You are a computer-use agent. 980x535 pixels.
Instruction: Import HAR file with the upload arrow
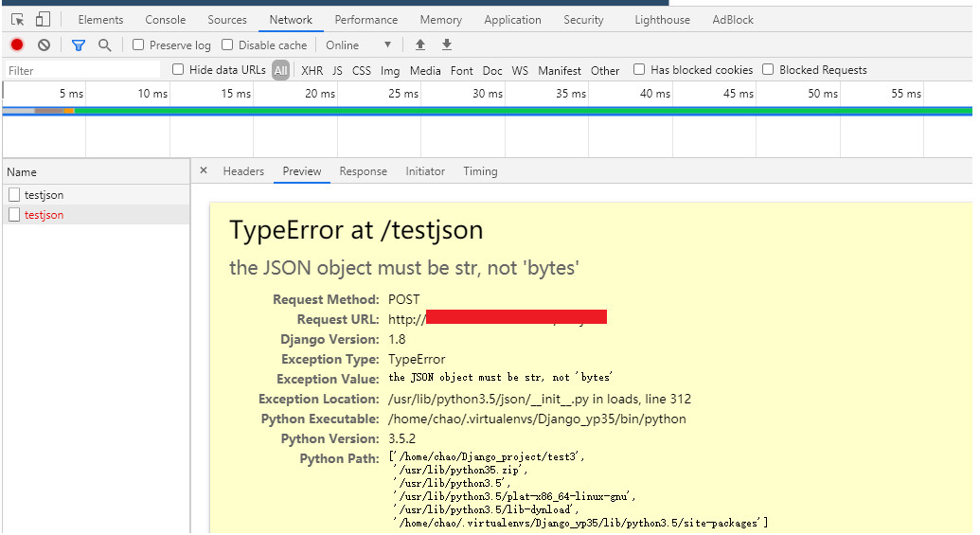(x=420, y=45)
